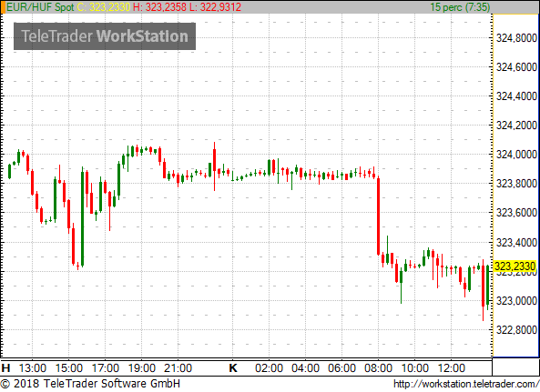Open the workstation.teletrader.com link
540x392 pixels.
[x=466, y=384]
